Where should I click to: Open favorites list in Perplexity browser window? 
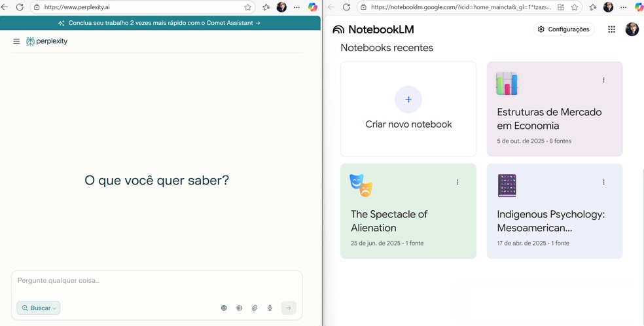(266, 7)
